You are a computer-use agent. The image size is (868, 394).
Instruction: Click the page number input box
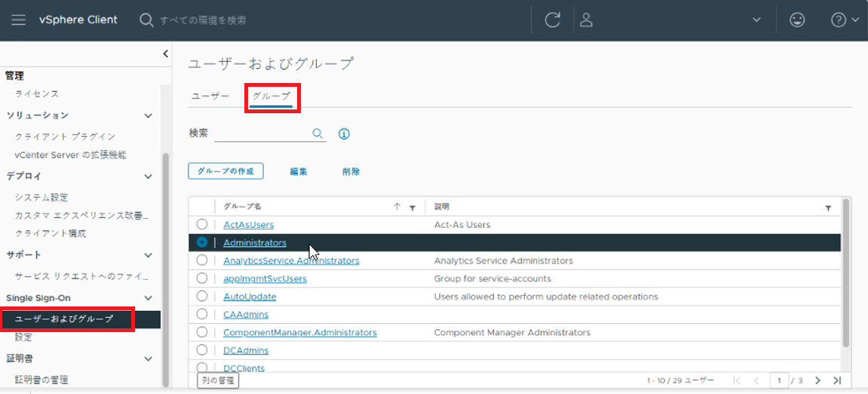[780, 380]
